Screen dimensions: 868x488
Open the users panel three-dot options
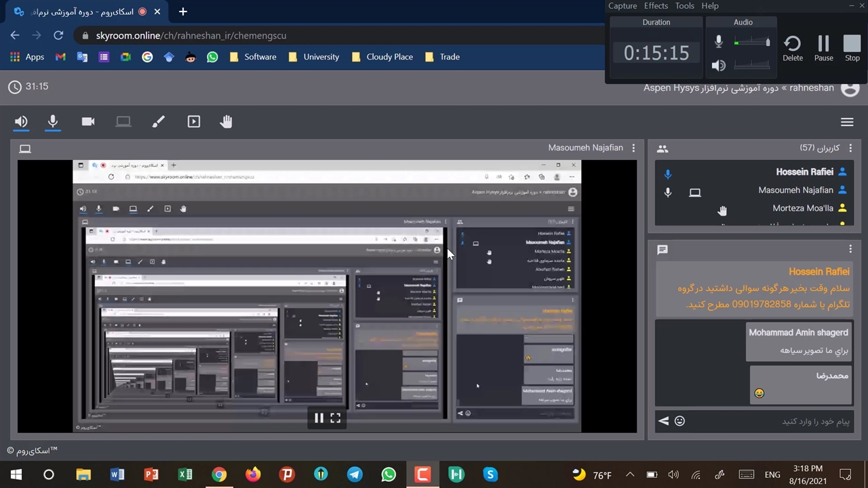[850, 148]
